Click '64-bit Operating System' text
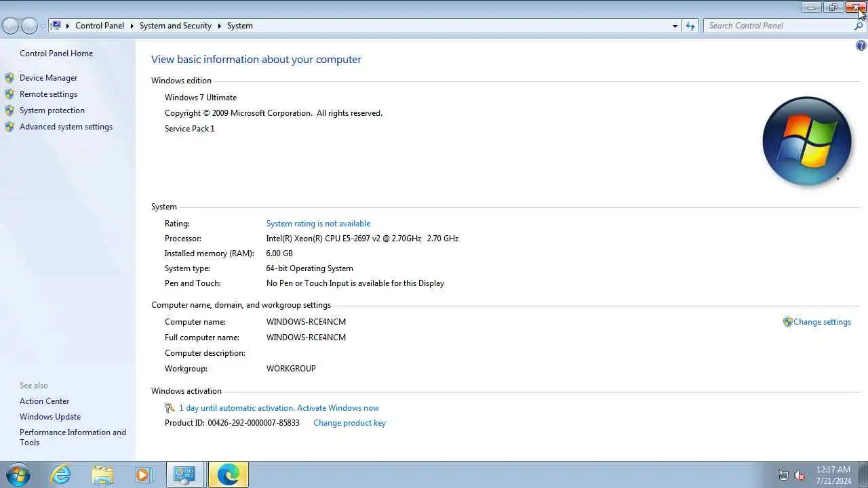Screen dimensions: 868x488 click(x=309, y=268)
